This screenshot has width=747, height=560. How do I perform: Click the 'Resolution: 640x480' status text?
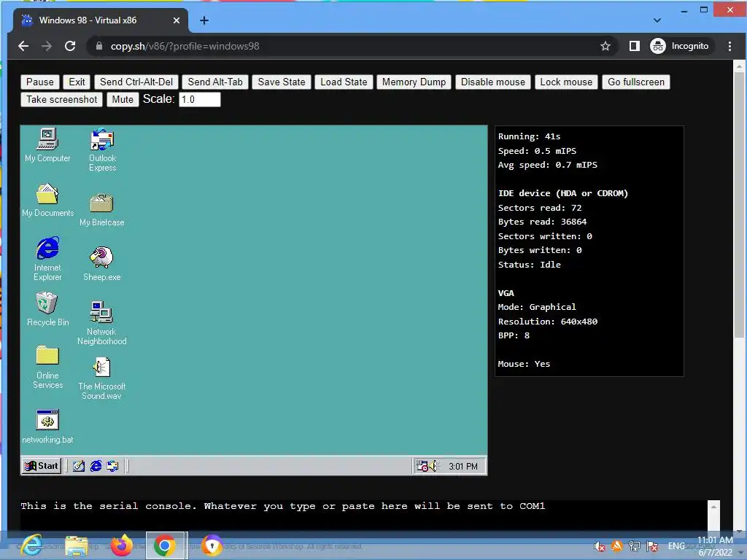pos(548,322)
